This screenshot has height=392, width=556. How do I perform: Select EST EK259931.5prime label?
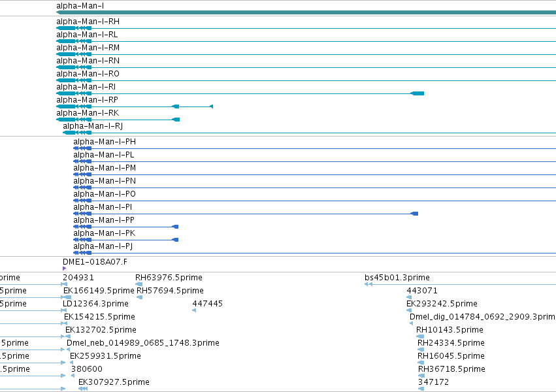coord(105,357)
